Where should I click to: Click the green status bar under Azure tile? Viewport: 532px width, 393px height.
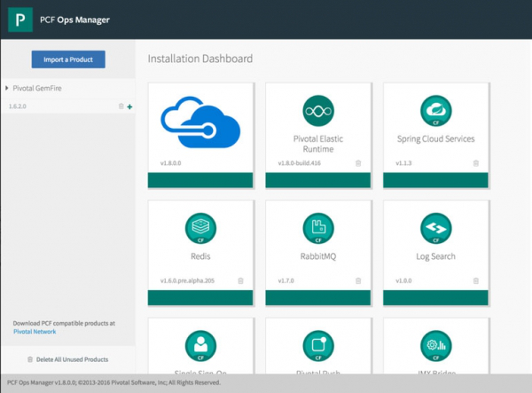click(x=200, y=180)
